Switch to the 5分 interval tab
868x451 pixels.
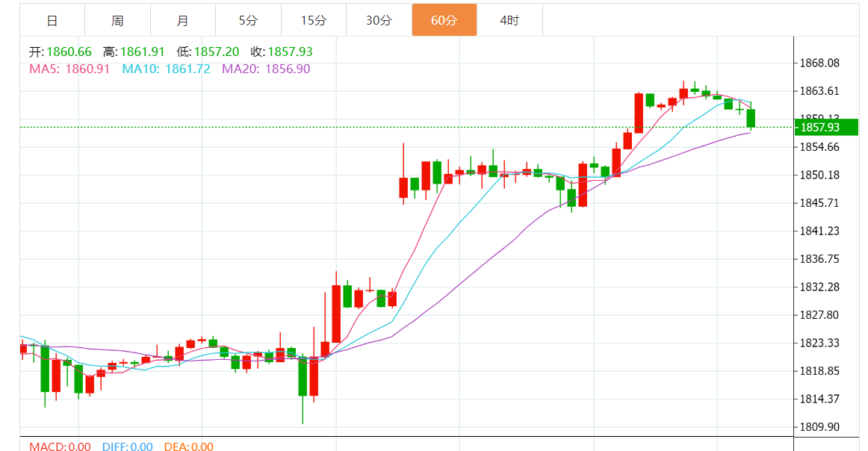(249, 20)
